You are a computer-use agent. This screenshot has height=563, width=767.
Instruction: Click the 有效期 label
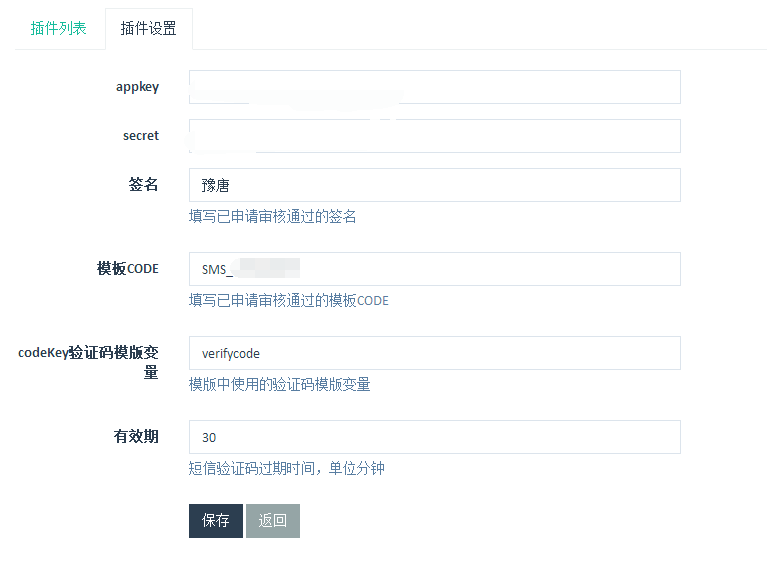[x=136, y=437]
